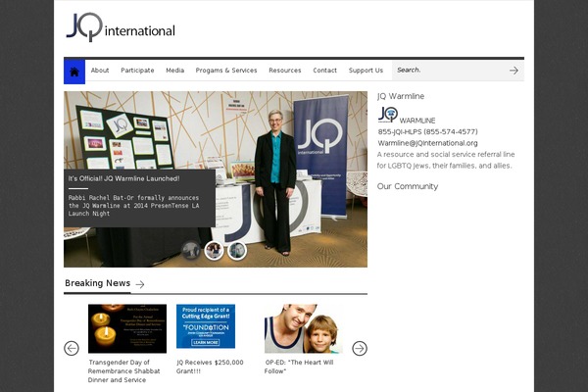Open "It's Official! JQ Warmline Launched!" headline
The image size is (588, 392).
click(123, 178)
